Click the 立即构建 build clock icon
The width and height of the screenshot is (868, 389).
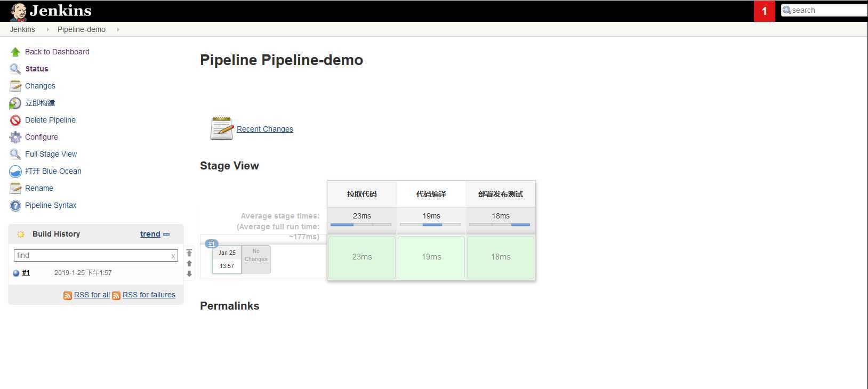[x=15, y=103]
